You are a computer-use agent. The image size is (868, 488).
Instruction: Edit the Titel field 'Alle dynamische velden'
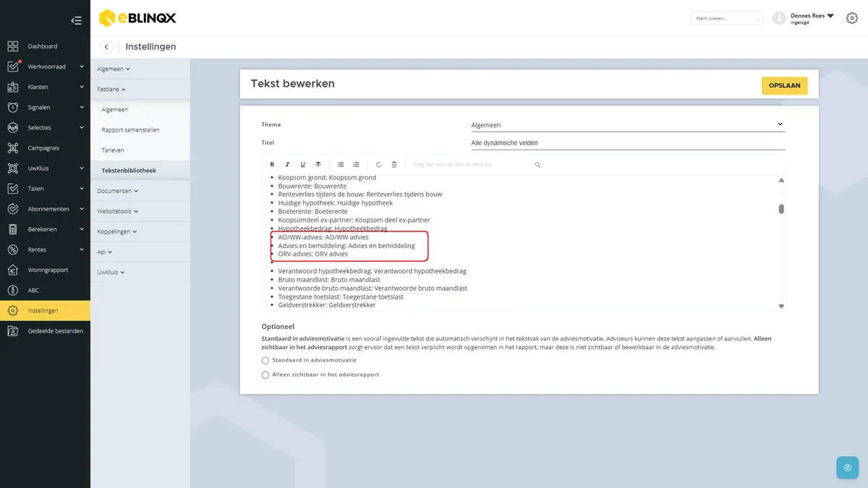(627, 143)
